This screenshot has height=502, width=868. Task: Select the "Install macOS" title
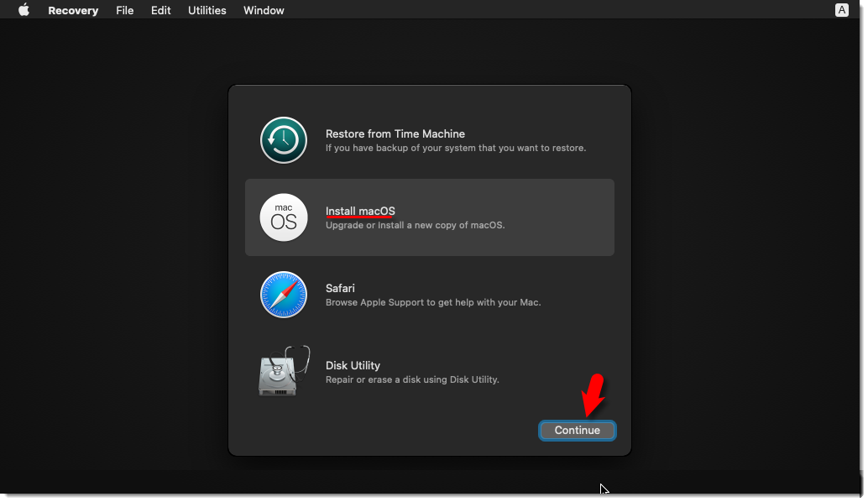coord(360,211)
